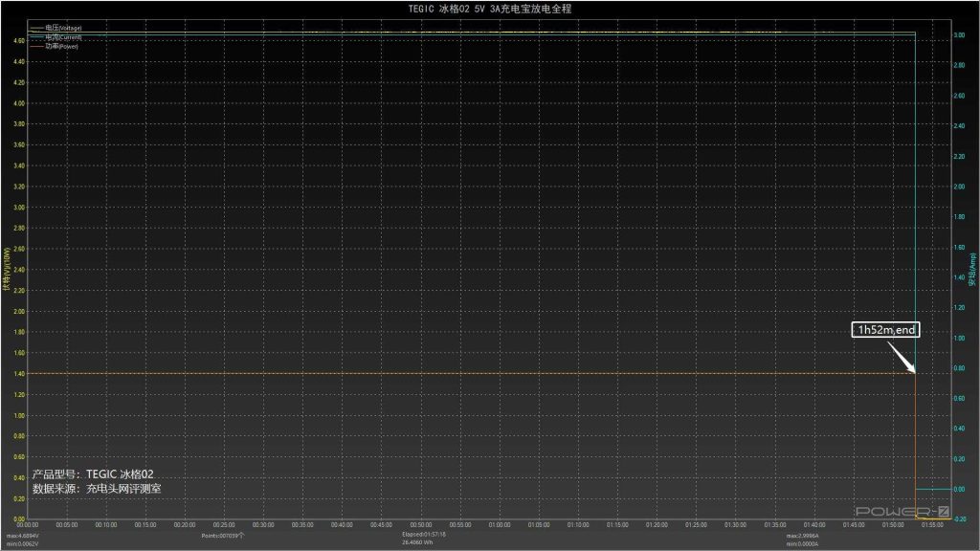
Task: Click the '26.4060 Wh' energy readout
Action: coord(417,542)
